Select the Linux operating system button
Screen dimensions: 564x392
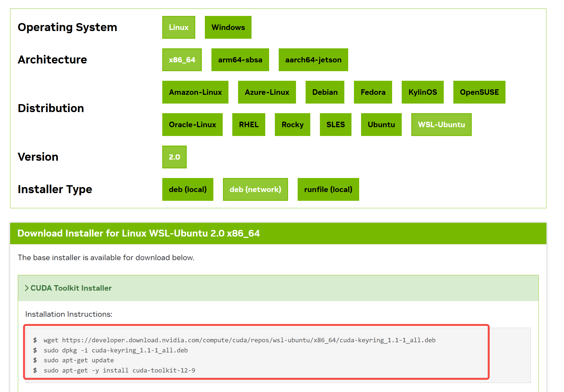click(x=178, y=27)
